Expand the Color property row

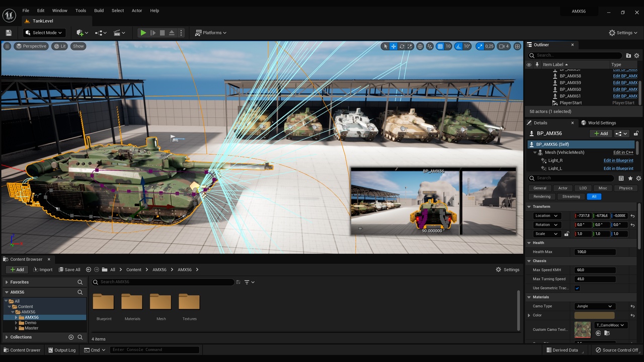click(x=529, y=315)
